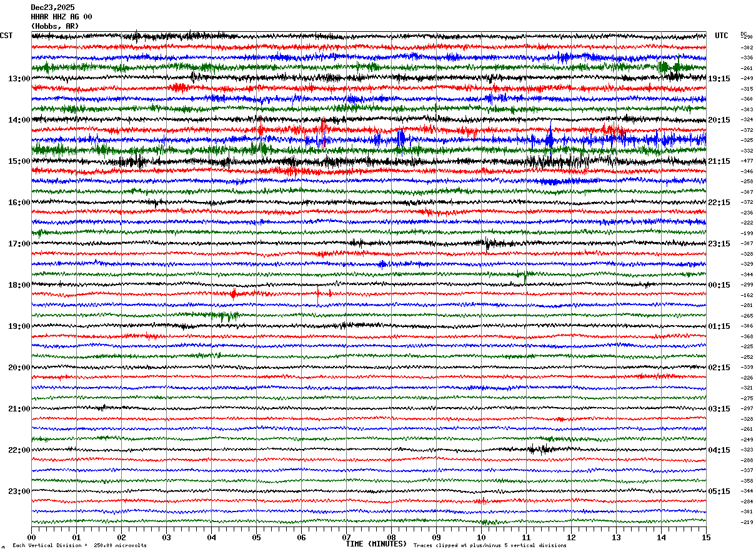Click the 04:15 UTC time label
The height and width of the screenshot is (554, 756).
[719, 450]
